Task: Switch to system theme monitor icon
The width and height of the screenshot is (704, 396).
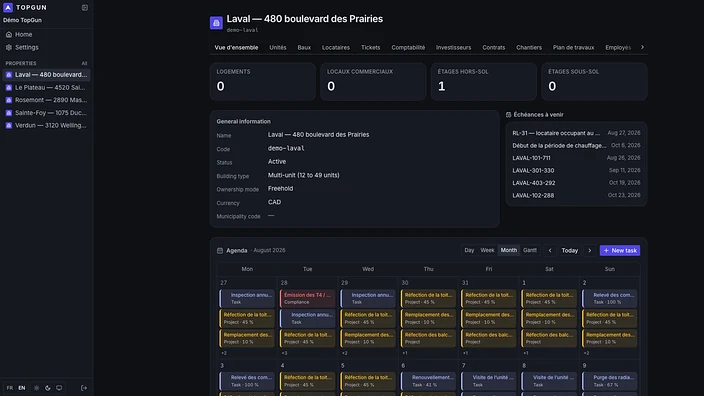Action: point(59,388)
